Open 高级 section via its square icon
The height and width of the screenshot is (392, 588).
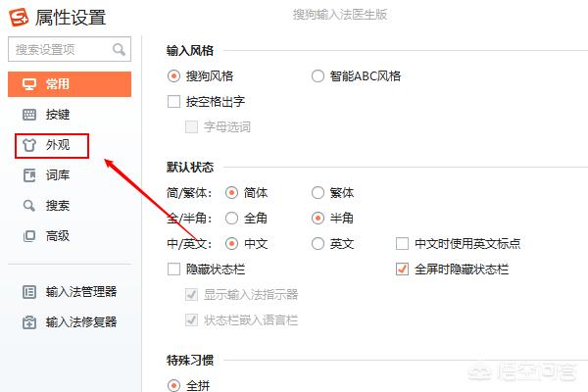28,236
